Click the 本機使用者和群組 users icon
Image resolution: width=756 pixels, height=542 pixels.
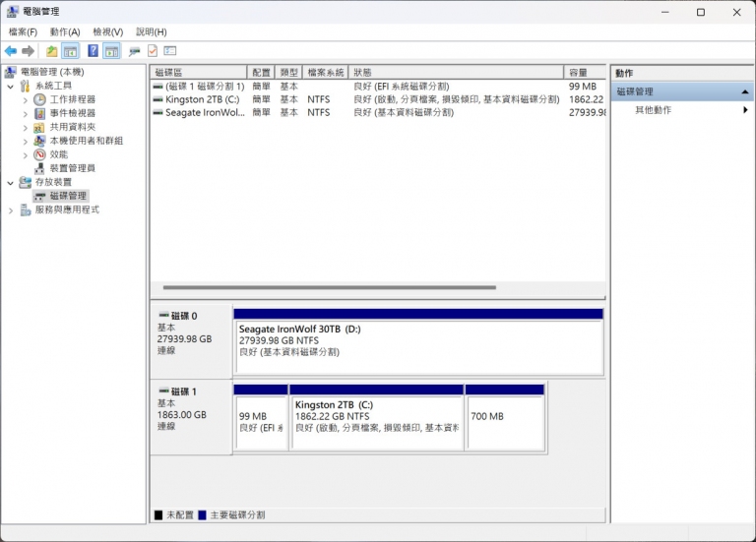39,142
